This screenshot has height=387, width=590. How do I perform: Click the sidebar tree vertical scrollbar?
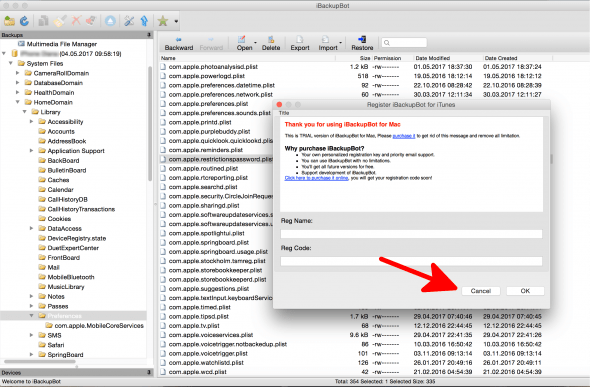[x=150, y=124]
